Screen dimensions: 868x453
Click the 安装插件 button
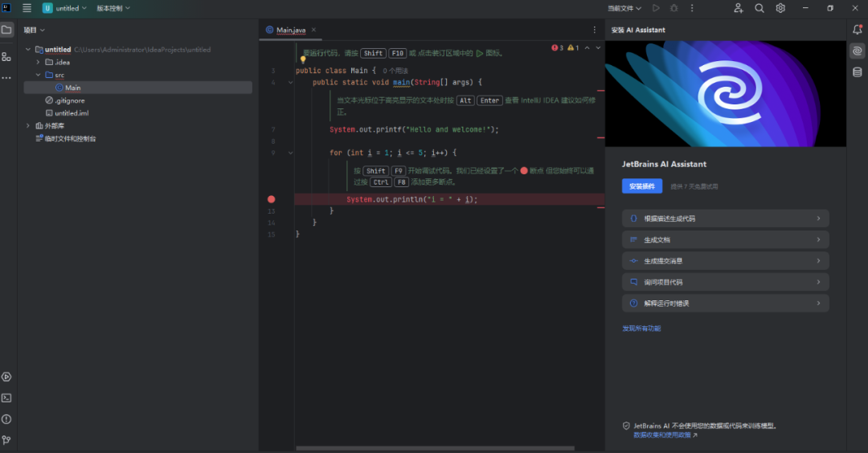pyautogui.click(x=642, y=186)
